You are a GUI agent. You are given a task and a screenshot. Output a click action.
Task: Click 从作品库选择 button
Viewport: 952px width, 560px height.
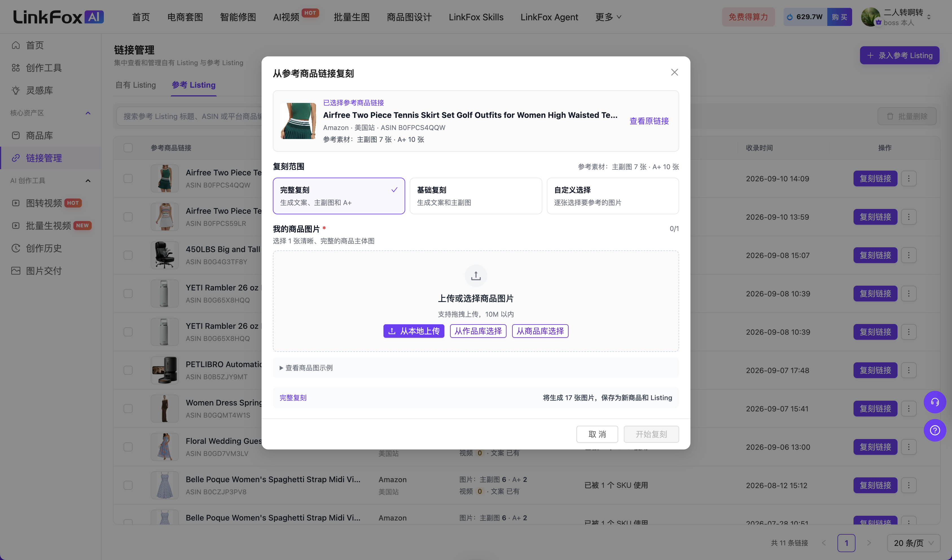[478, 331]
